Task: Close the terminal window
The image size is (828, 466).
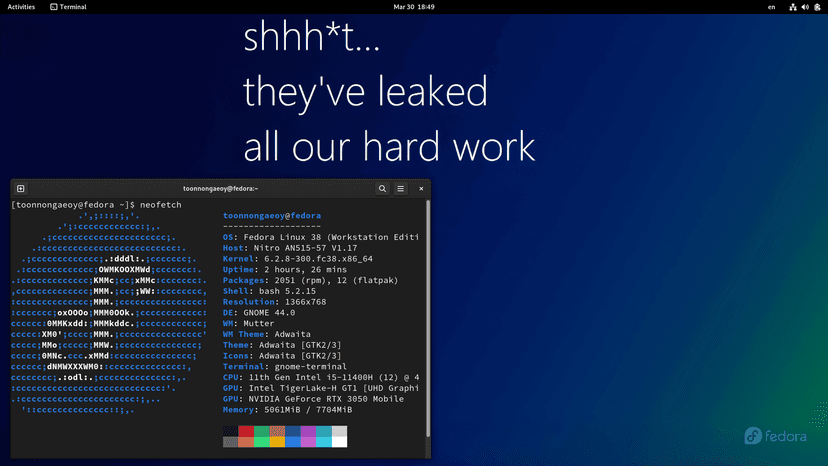Action: coord(421,188)
